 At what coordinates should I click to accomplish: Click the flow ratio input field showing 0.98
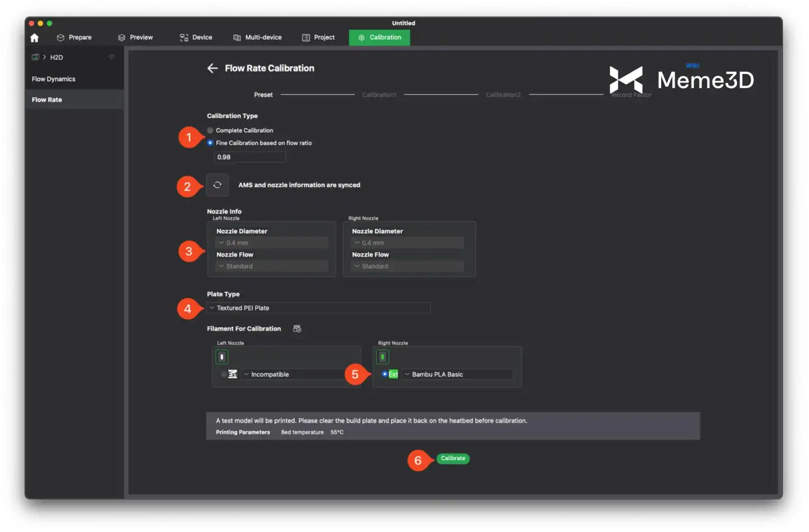250,157
